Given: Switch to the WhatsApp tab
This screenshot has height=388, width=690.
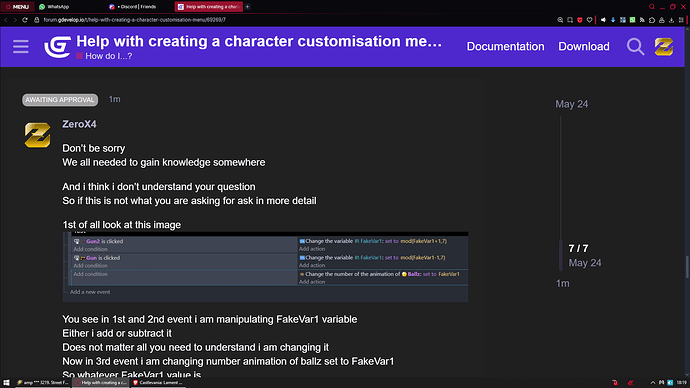Looking at the screenshot, I should click(54, 7).
